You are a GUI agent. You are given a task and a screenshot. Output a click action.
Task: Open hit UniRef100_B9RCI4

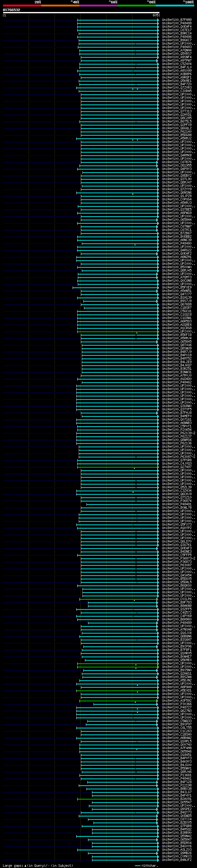177,33
